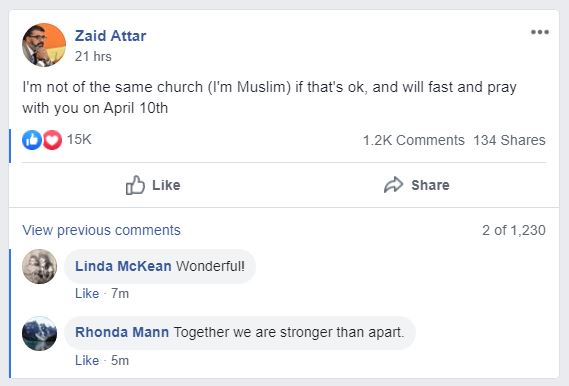569x386 pixels.
Task: Open the 1.2K Comments list
Action: pyautogui.click(x=414, y=140)
